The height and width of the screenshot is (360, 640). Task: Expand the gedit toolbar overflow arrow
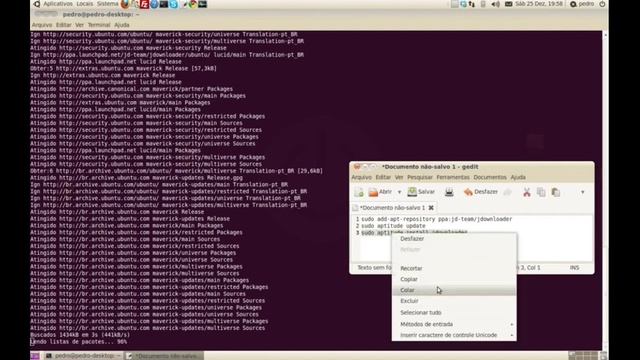(x=582, y=192)
